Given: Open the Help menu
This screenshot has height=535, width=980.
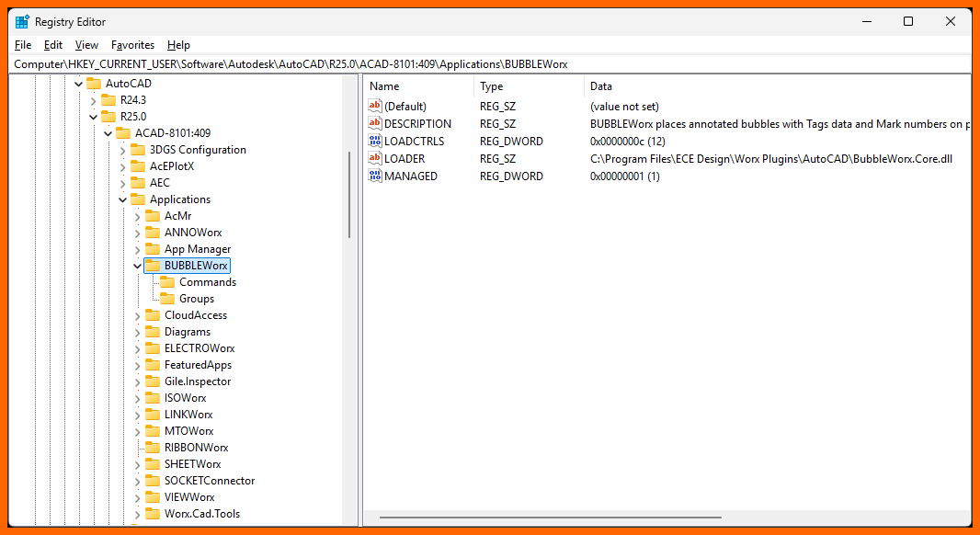Looking at the screenshot, I should tap(178, 45).
